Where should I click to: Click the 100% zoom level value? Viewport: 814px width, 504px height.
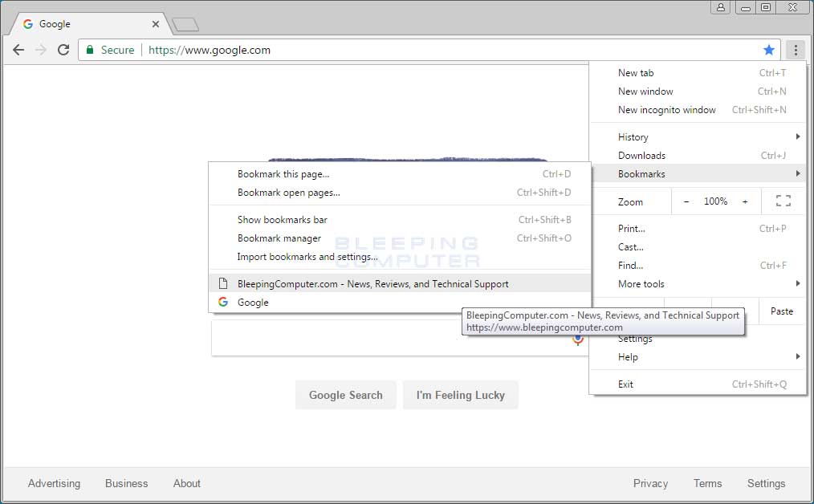click(715, 201)
